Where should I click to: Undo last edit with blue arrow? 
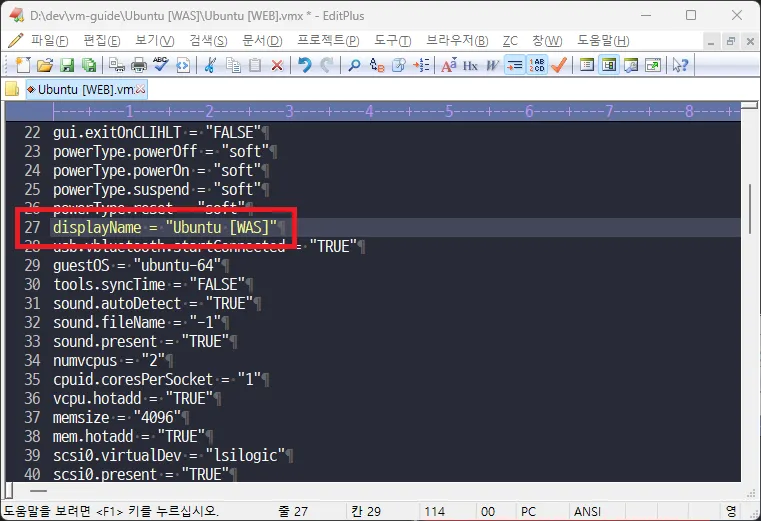click(305, 65)
